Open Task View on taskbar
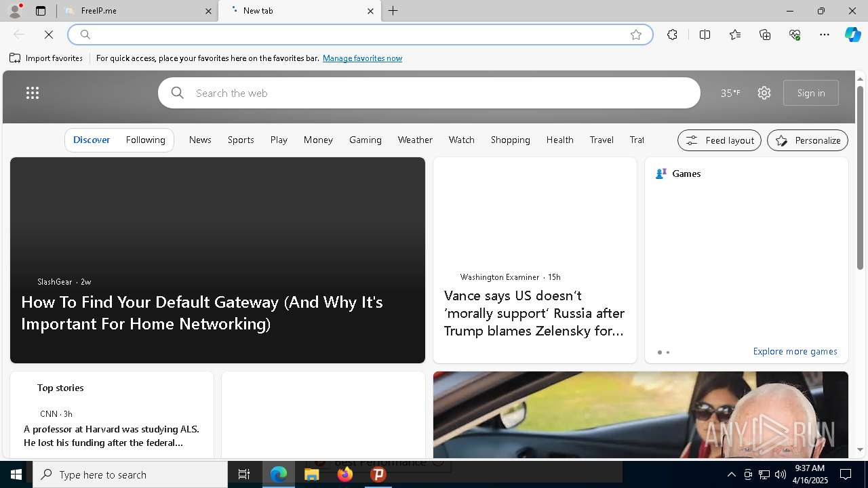The width and height of the screenshot is (868, 488). [244, 474]
